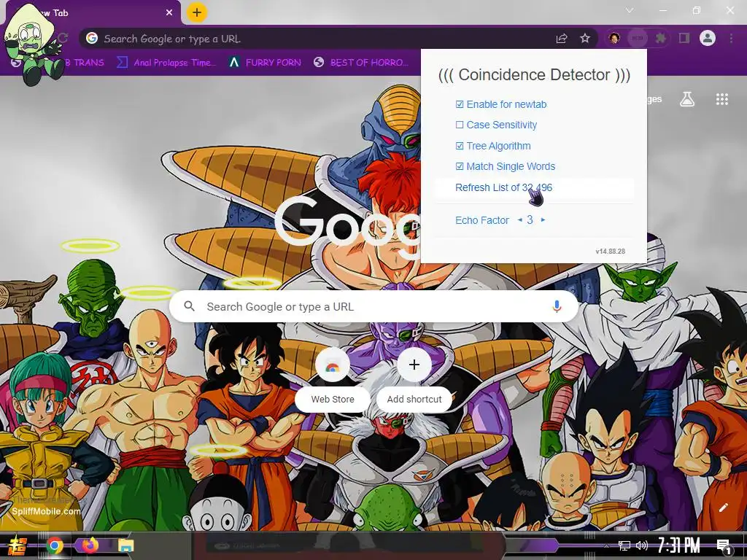The height and width of the screenshot is (560, 747).
Task: Open the Extensions puzzle icon
Action: (x=660, y=38)
